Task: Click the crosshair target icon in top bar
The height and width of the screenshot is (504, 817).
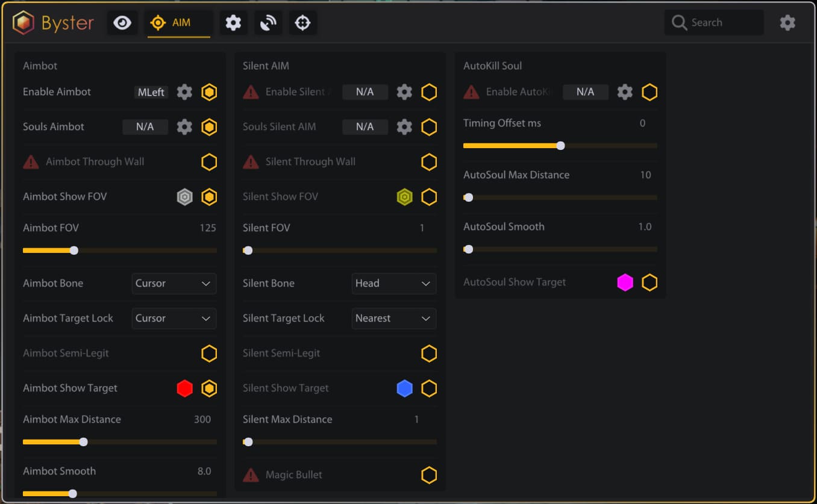Action: (302, 23)
